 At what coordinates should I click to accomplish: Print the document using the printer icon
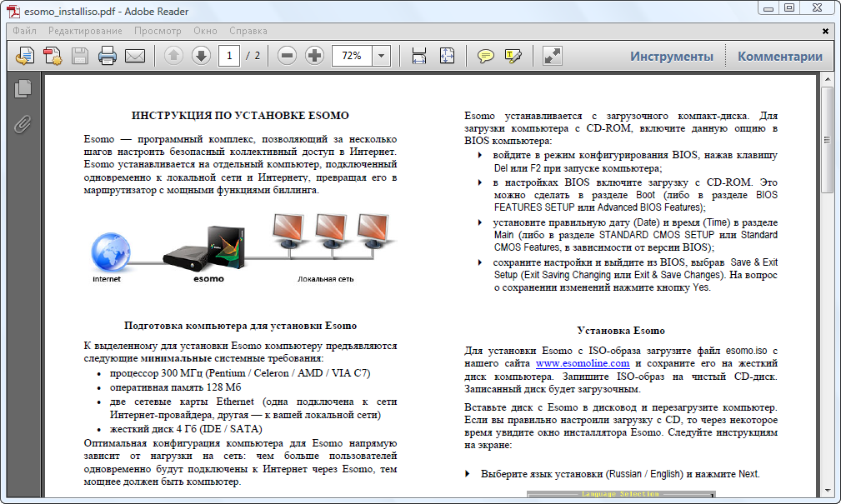click(108, 56)
